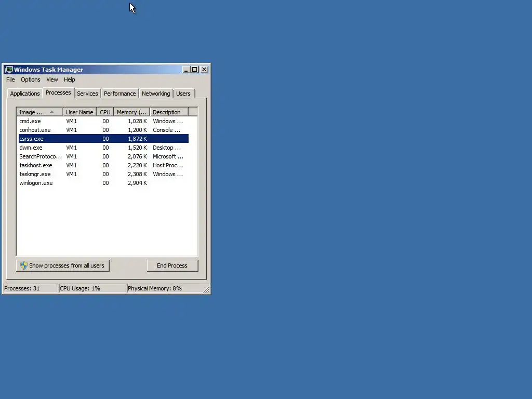Switch to the Applications tab

(x=25, y=94)
